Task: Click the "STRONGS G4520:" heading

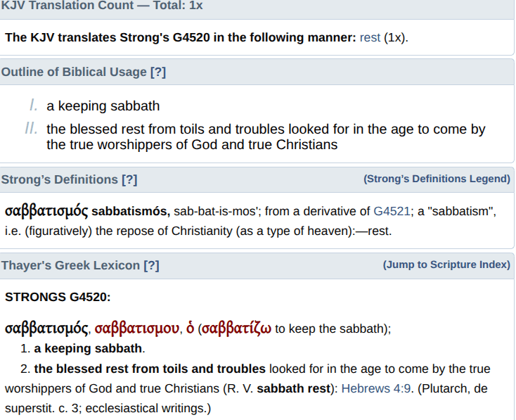Action: [58, 297]
